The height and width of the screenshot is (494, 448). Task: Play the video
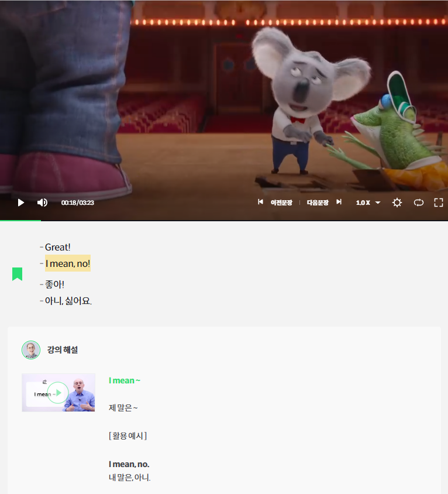[x=21, y=203]
